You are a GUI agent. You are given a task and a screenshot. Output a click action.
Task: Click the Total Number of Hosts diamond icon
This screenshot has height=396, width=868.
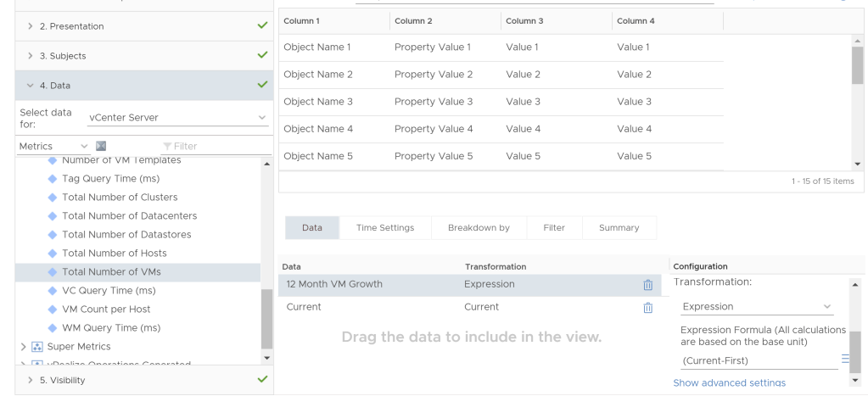pyautogui.click(x=52, y=254)
